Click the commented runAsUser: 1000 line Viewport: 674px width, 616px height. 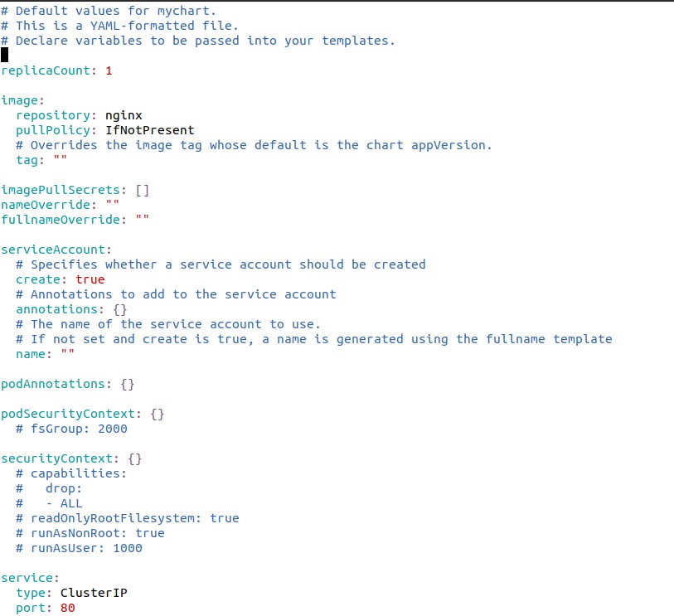point(79,548)
